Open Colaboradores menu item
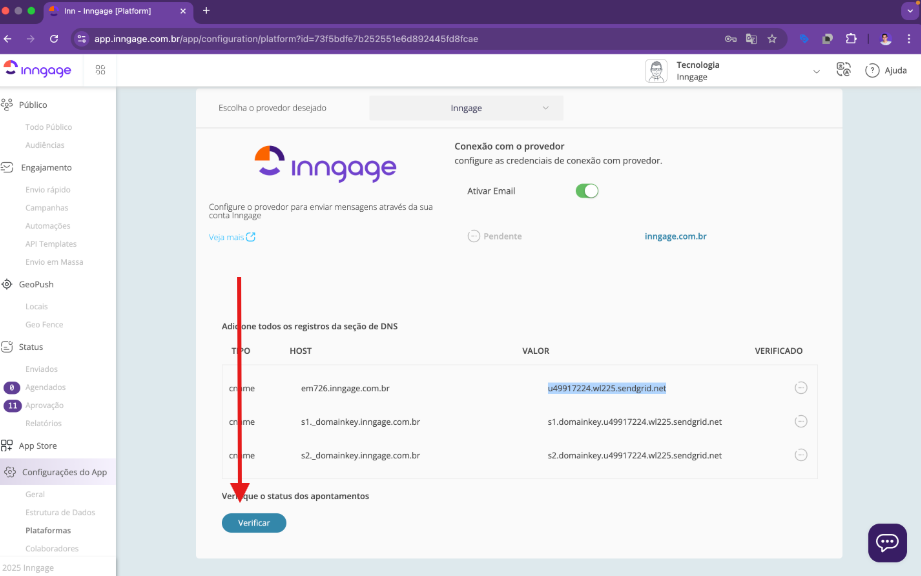The width and height of the screenshot is (921, 576). pos(52,548)
